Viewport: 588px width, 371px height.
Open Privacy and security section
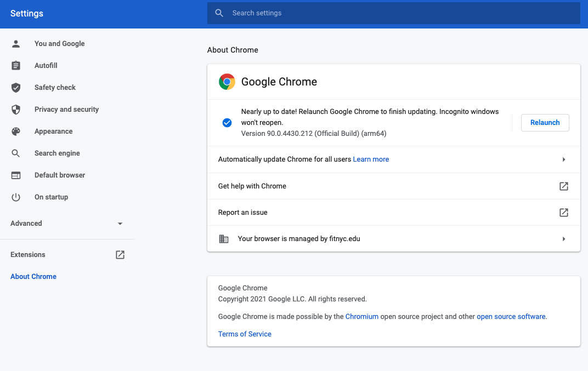(66, 110)
